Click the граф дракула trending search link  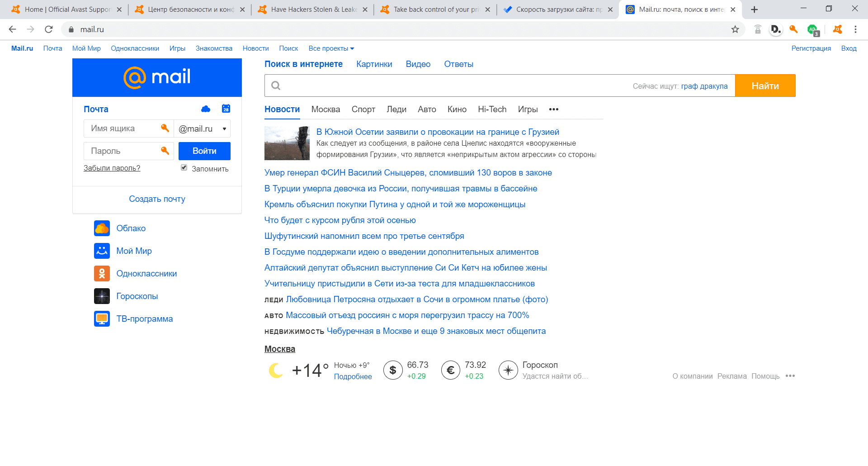pos(704,86)
